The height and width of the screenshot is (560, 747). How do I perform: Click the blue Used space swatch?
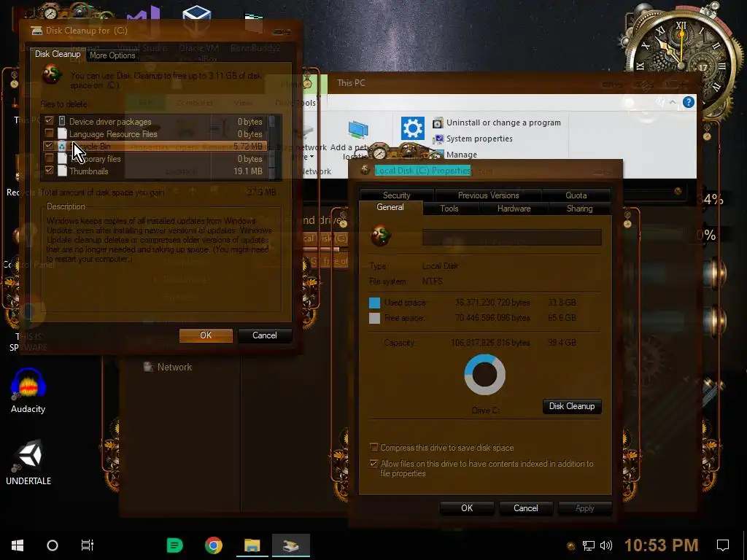[x=374, y=303]
